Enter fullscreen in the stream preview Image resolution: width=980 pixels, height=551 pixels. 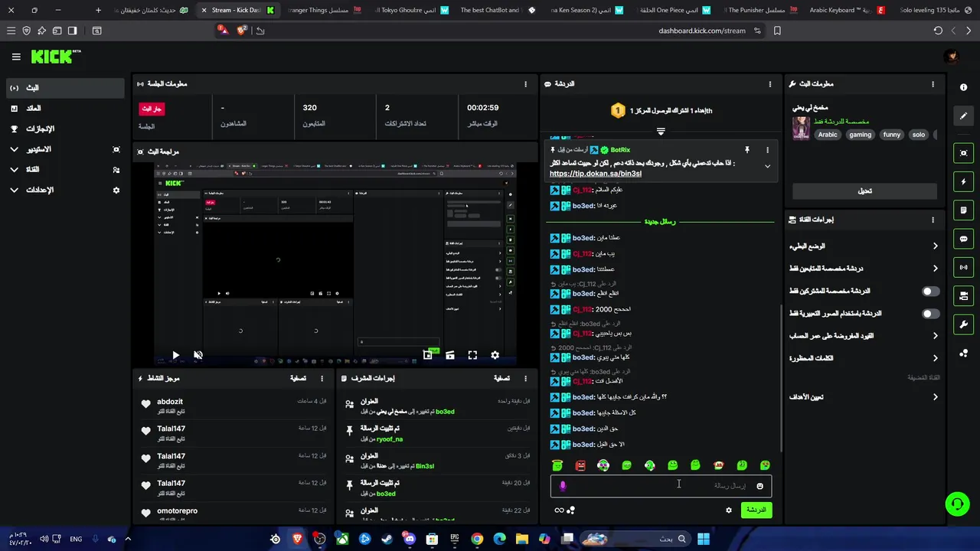472,355
